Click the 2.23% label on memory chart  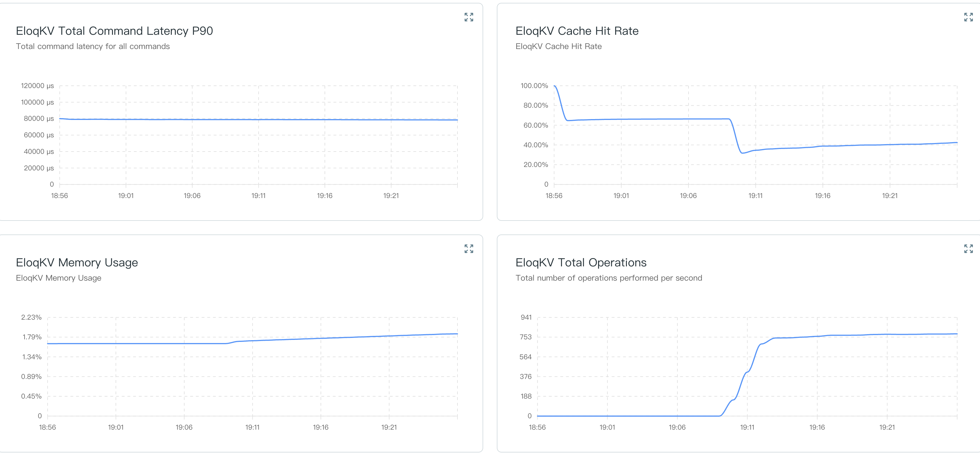point(32,317)
